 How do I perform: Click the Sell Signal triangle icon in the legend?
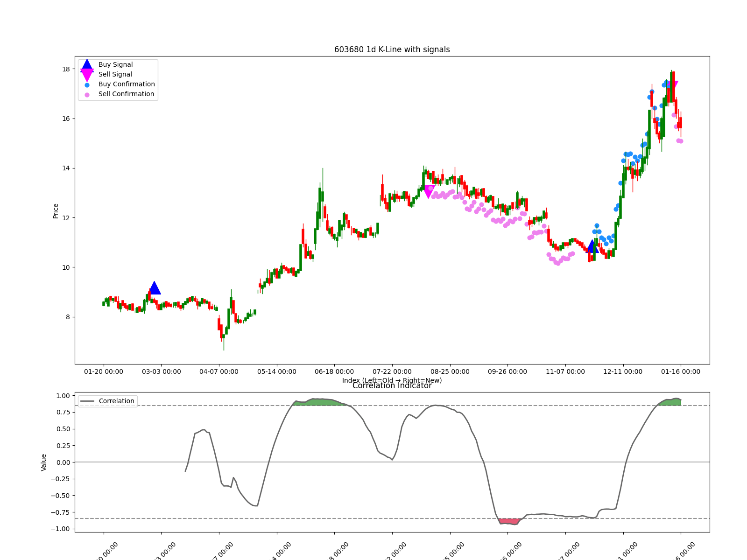[86, 74]
